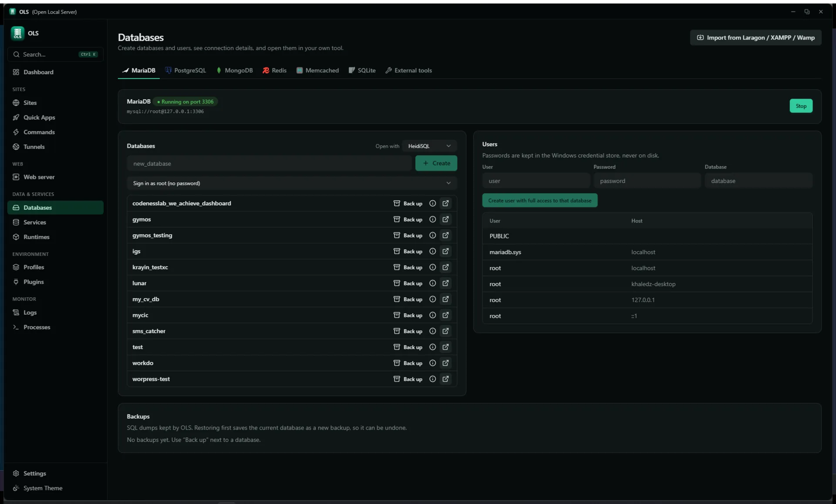836x504 pixels.
Task: Stop the MariaDB server
Action: (x=801, y=106)
